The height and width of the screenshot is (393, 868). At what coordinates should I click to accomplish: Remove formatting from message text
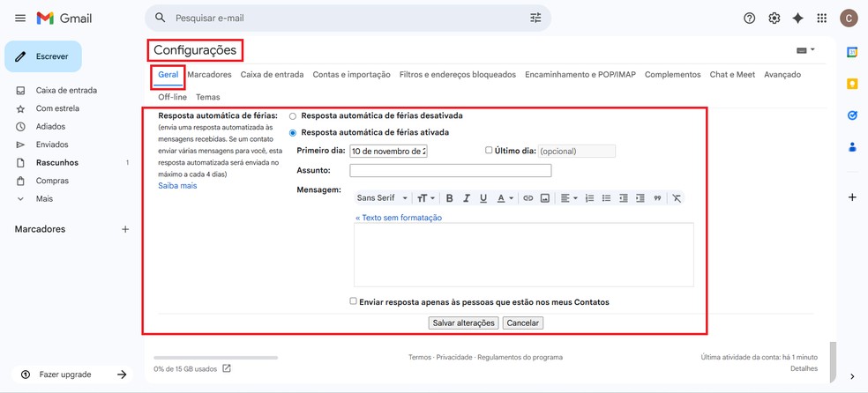tap(677, 198)
